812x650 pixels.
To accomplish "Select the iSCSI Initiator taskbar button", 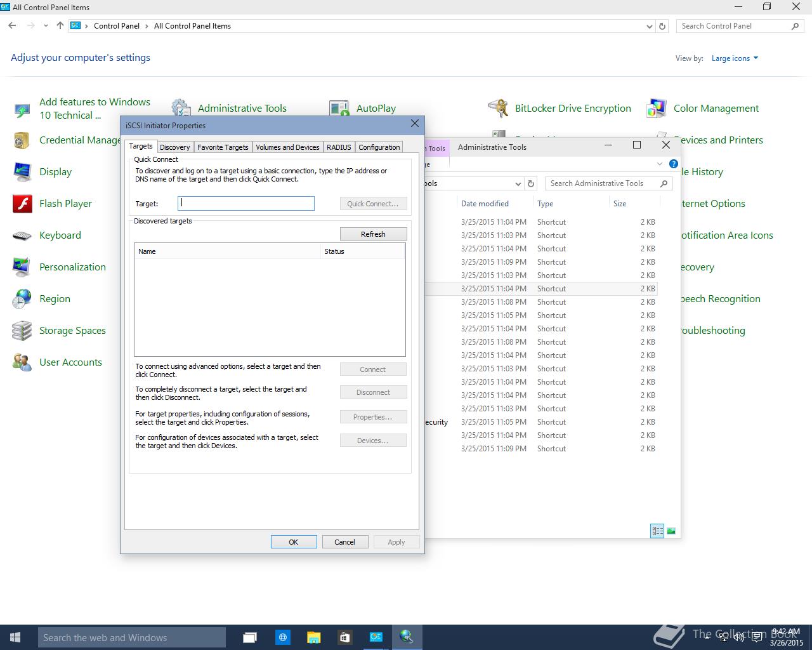I will pos(407,637).
